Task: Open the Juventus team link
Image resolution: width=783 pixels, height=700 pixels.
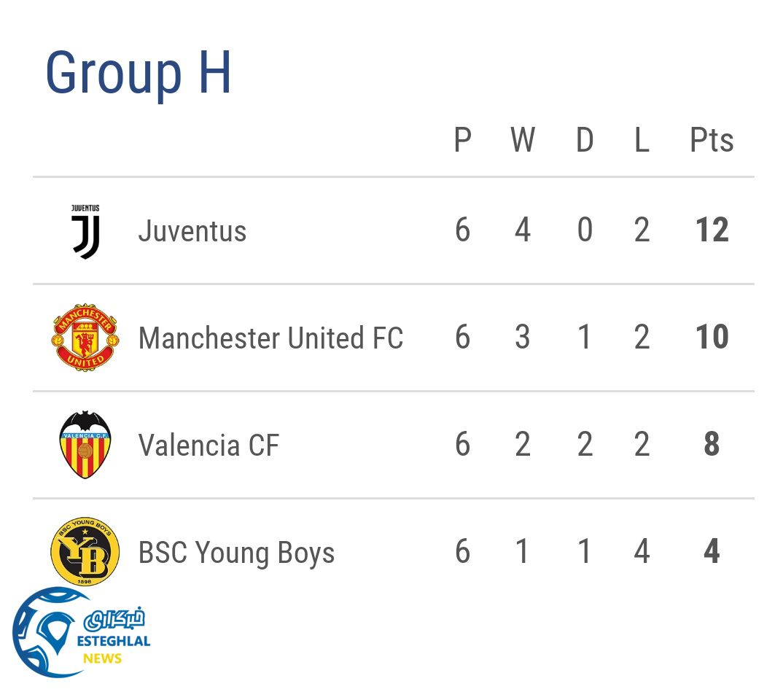Action: coord(192,231)
